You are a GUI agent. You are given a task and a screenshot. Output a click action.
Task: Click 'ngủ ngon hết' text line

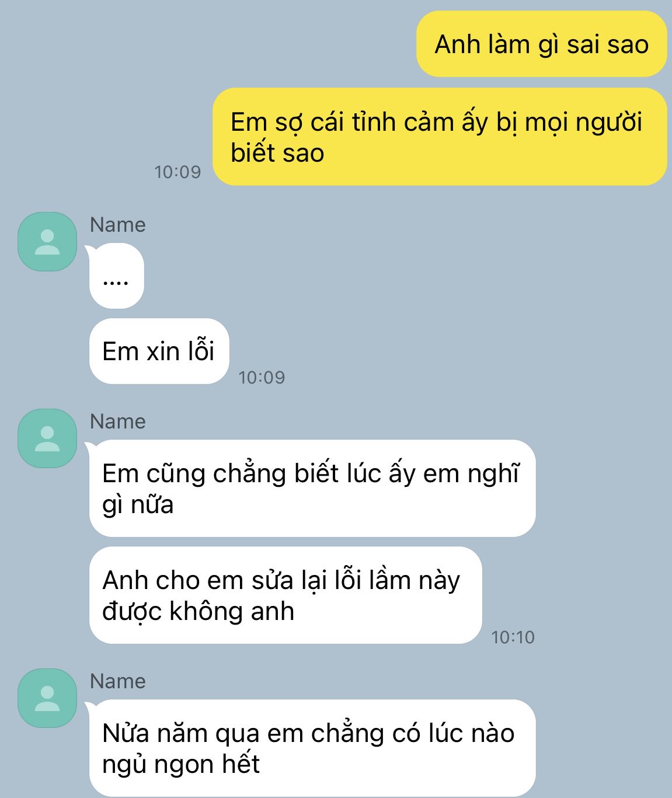pyautogui.click(x=181, y=764)
